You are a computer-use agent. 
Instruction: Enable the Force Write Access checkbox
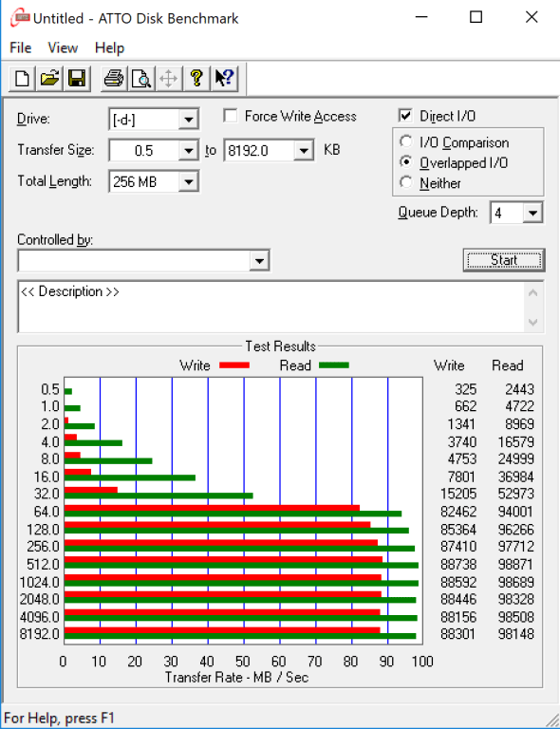pos(230,115)
